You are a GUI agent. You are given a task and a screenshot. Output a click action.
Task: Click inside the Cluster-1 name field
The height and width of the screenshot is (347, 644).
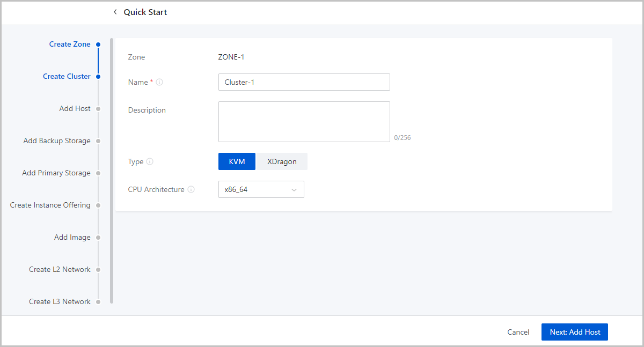(x=304, y=82)
